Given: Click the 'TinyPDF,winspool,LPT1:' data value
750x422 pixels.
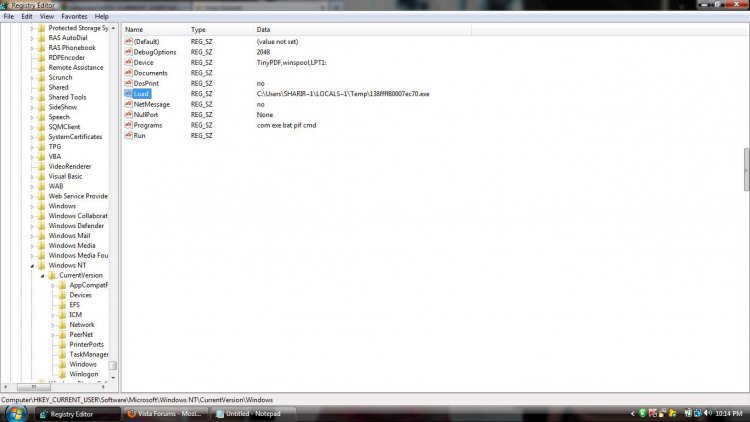Looking at the screenshot, I should pos(291,63).
